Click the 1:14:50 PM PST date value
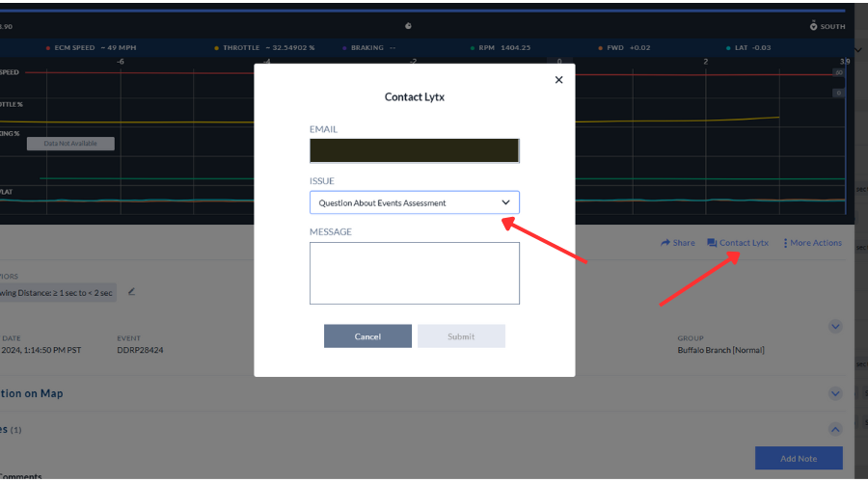This screenshot has height=482, width=868. 41,350
